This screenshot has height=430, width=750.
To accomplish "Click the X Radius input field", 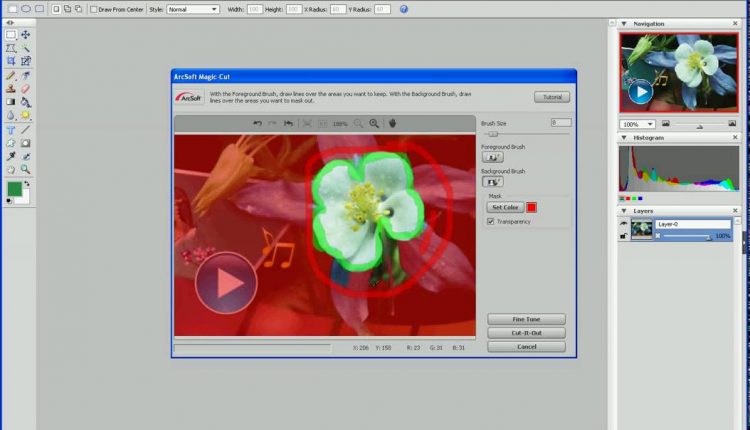I will [338, 9].
